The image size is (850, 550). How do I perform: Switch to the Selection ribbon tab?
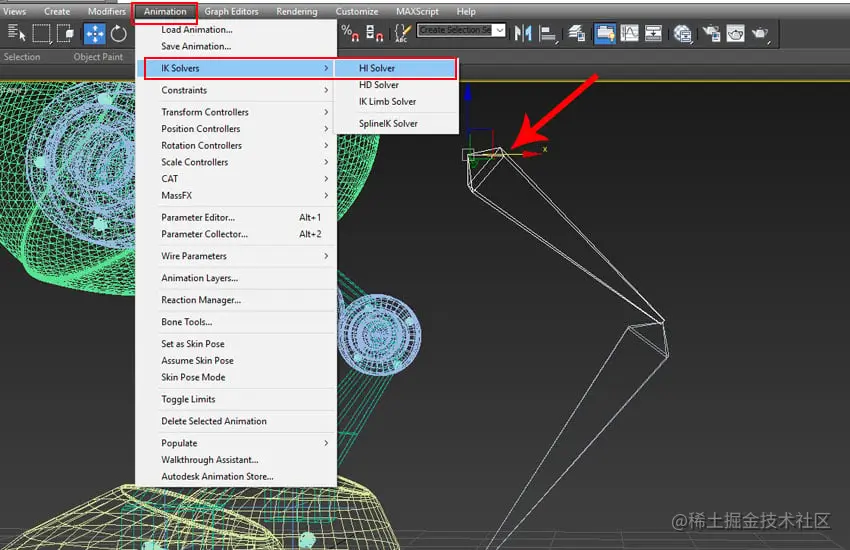(22, 57)
